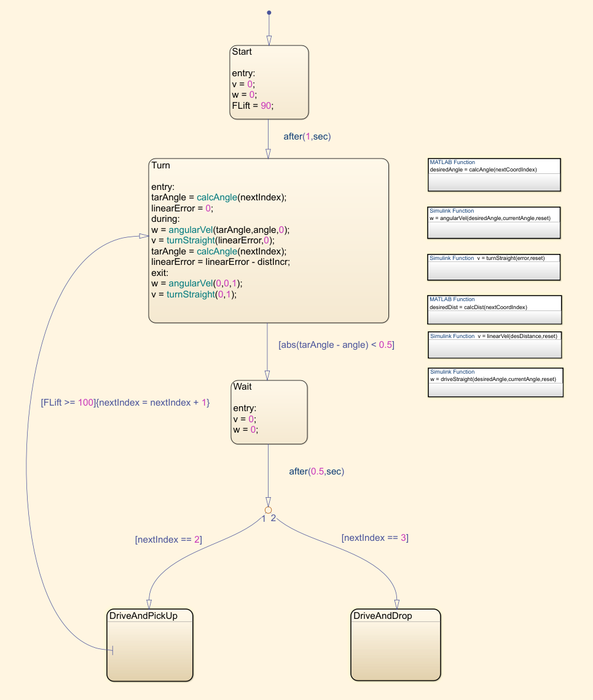The image size is (593, 700).
Task: Click the v = turnStraight(linearError,0) line
Action: click(213, 241)
